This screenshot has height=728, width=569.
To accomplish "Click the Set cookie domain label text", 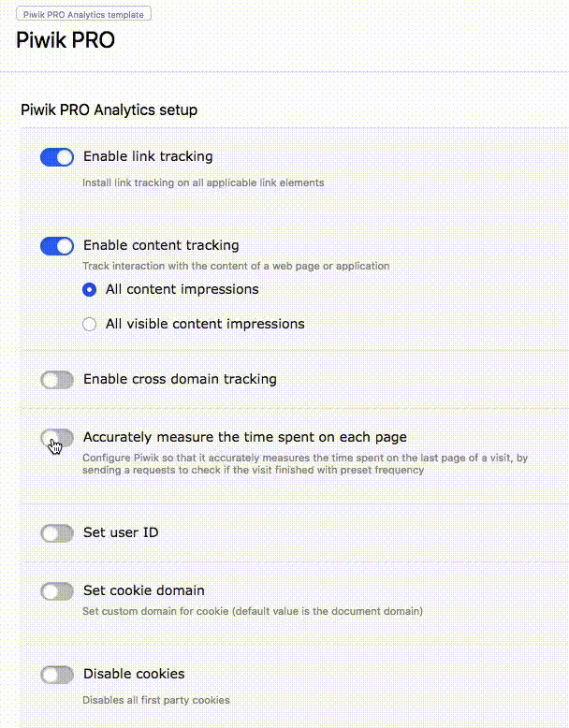I will pos(144,590).
